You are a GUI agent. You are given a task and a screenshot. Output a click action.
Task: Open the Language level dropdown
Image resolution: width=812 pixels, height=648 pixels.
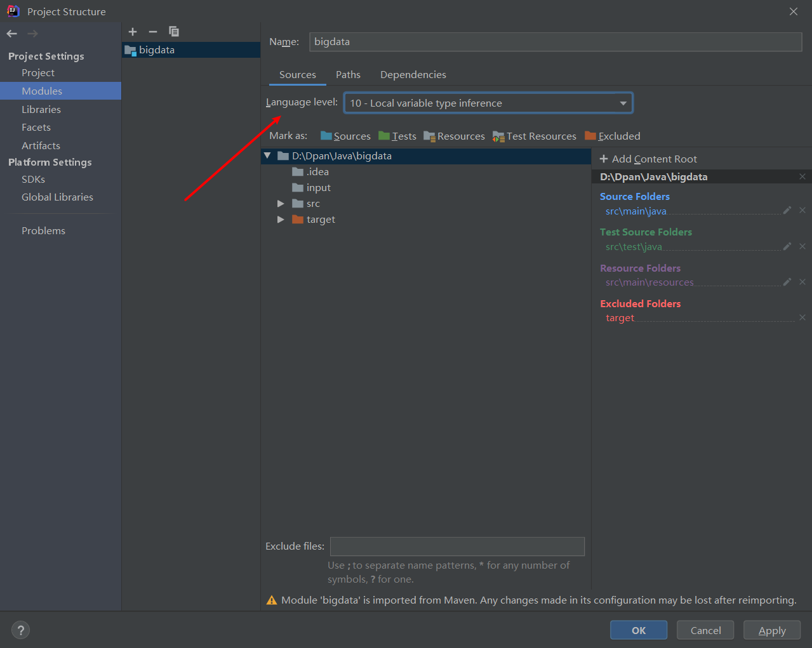[x=622, y=102]
